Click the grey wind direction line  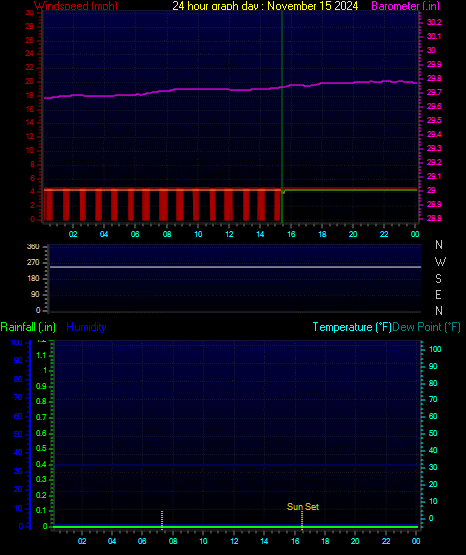point(235,267)
